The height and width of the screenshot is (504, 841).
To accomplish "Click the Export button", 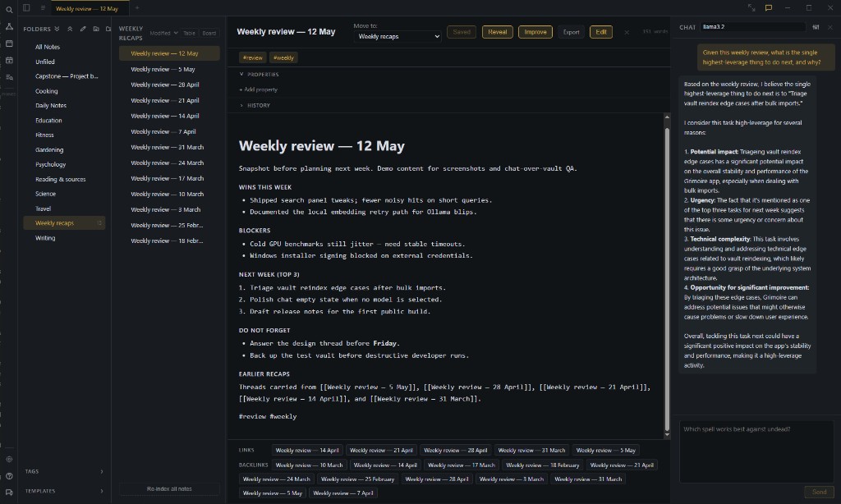I will (572, 32).
